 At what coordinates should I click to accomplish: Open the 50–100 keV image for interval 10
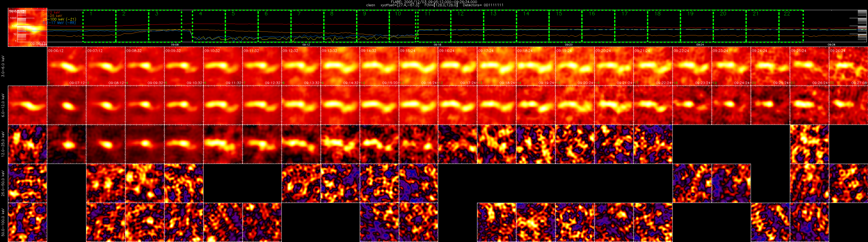pos(380,222)
